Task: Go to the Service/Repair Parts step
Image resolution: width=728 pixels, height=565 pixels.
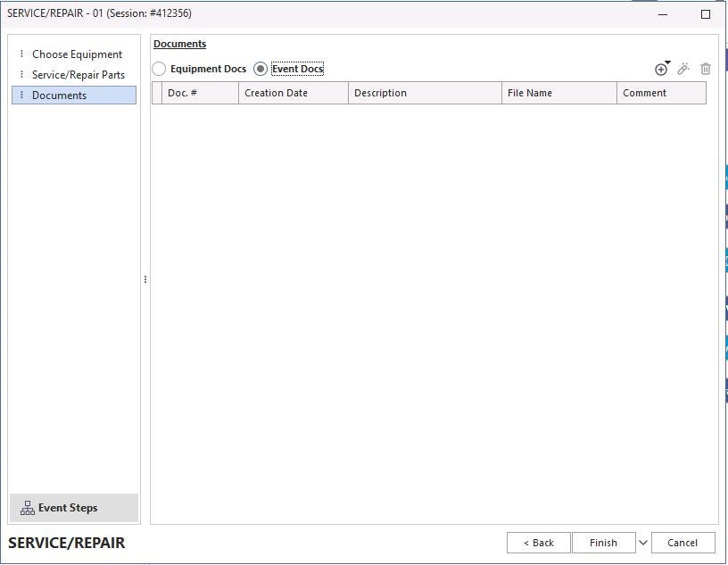Action: [x=79, y=75]
